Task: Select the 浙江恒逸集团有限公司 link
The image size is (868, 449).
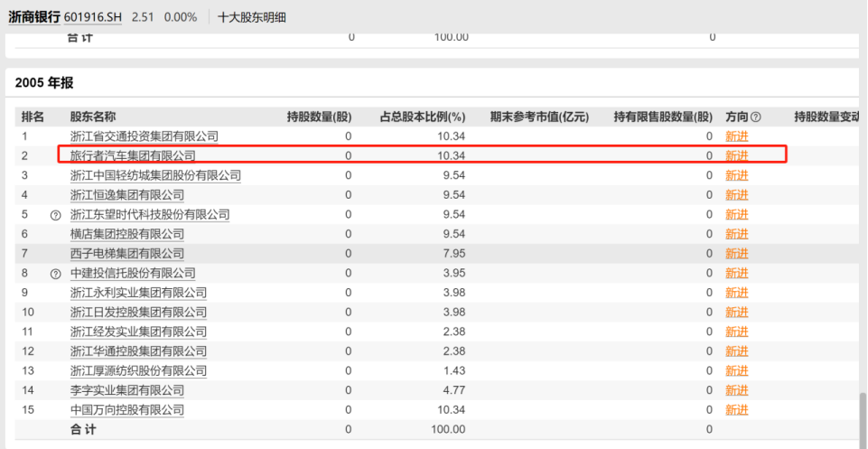Action: [127, 195]
